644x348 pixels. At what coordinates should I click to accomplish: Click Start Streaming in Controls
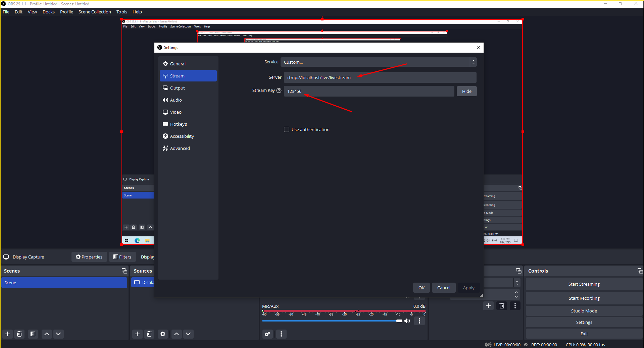[584, 284]
